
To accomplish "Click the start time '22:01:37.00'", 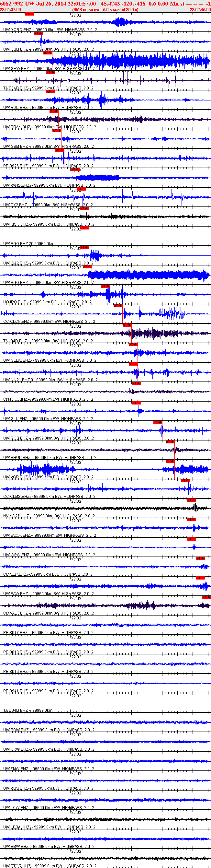I will click(10, 10).
